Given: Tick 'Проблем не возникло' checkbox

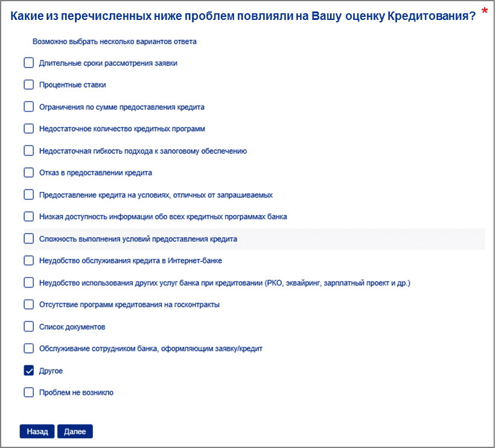Looking at the screenshot, I should [29, 392].
